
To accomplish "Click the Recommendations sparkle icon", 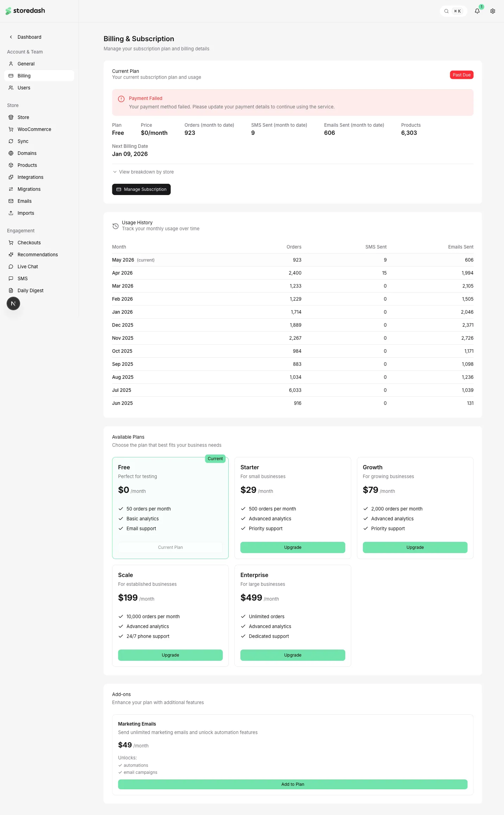I will pos(11,255).
